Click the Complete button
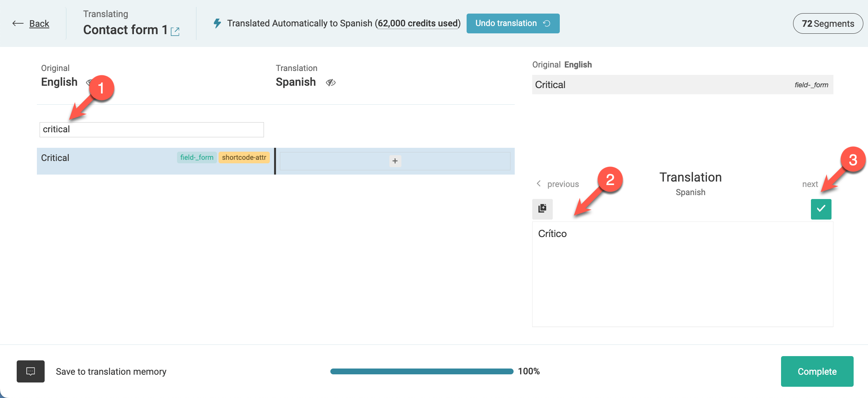The image size is (868, 398). (817, 371)
